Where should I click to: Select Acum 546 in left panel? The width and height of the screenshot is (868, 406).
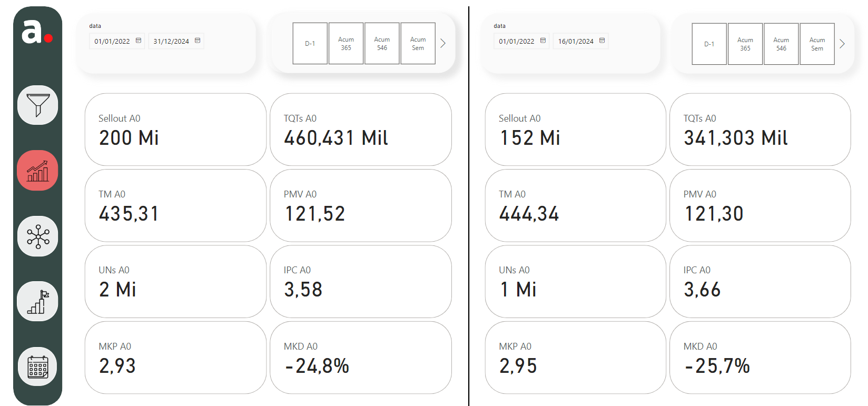382,44
